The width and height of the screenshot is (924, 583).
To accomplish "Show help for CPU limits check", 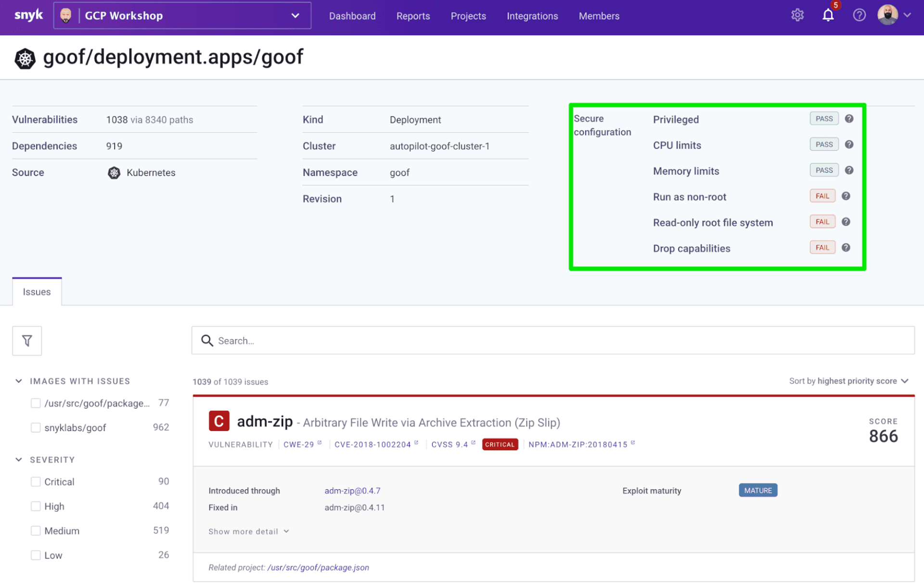I will (x=849, y=144).
